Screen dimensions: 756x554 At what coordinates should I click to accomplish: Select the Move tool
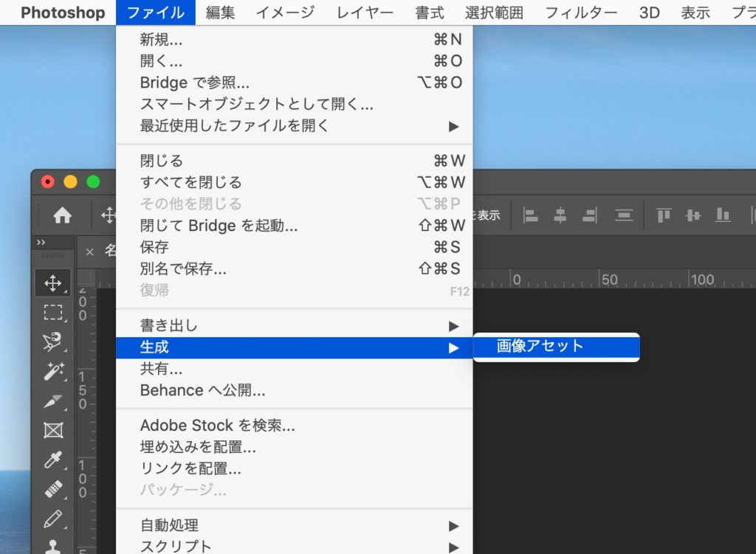pos(53,283)
